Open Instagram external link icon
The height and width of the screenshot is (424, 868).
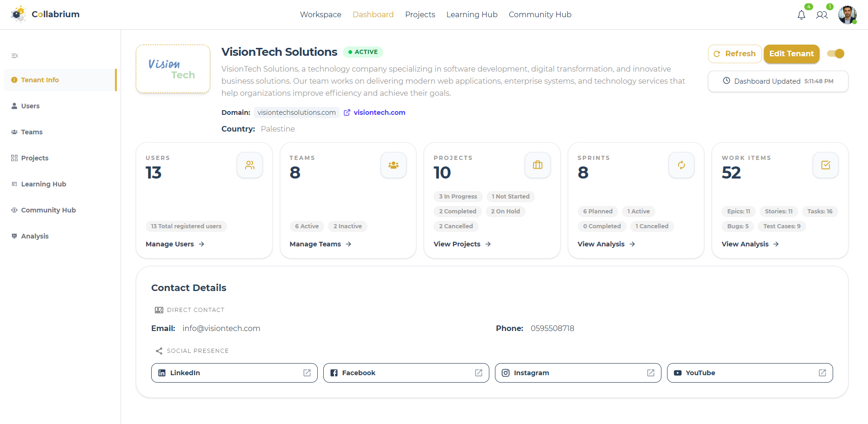point(651,373)
